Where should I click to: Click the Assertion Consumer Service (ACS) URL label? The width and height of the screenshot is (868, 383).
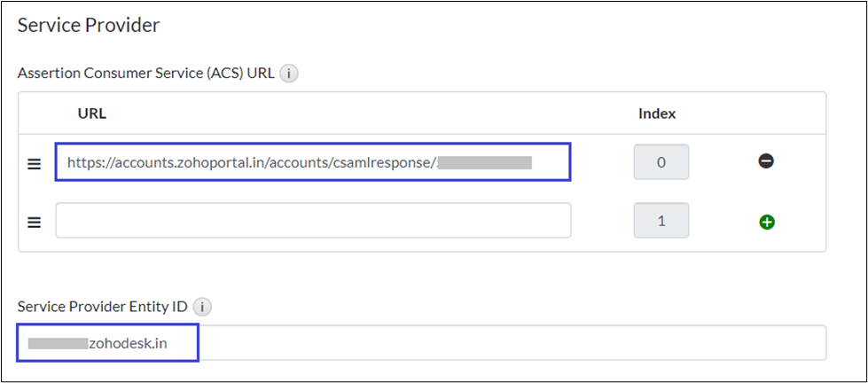[146, 74]
